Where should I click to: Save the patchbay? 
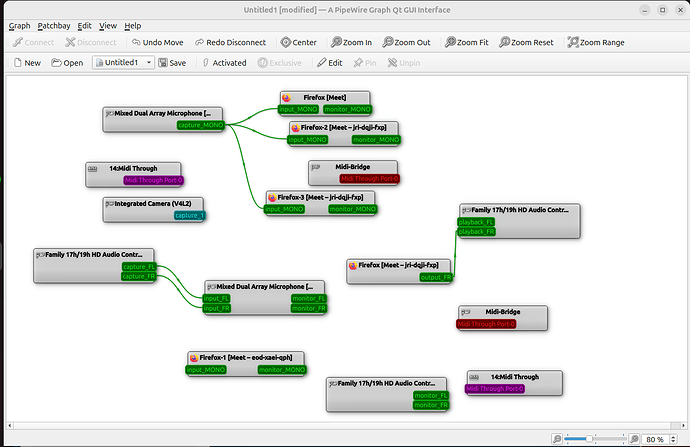[172, 63]
